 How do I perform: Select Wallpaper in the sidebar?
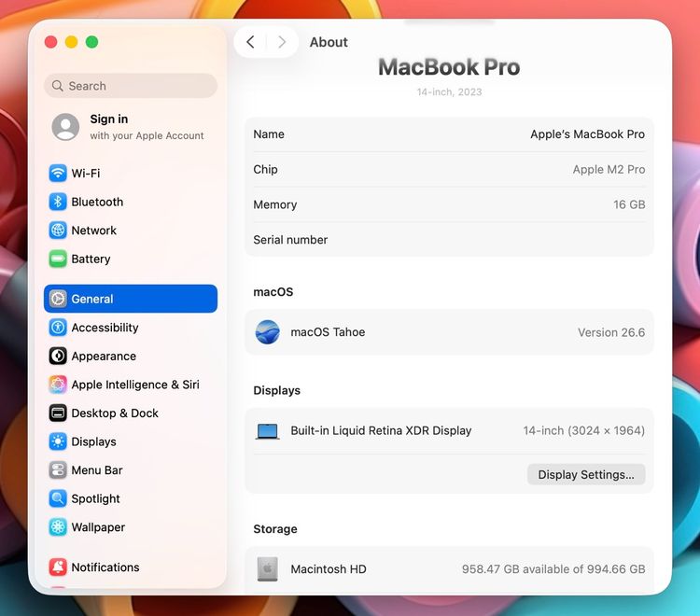[x=131, y=527]
